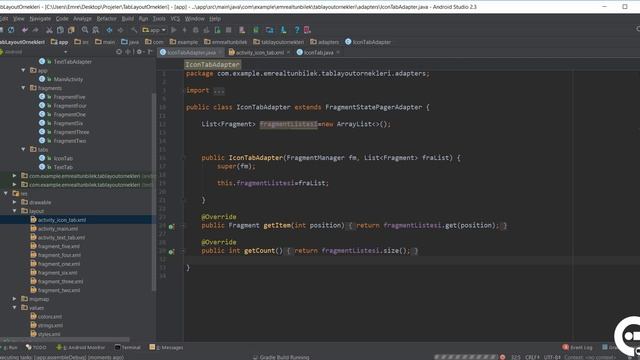The width and height of the screenshot is (640, 360).
Task: Open the Build menu
Action: tap(128, 18)
